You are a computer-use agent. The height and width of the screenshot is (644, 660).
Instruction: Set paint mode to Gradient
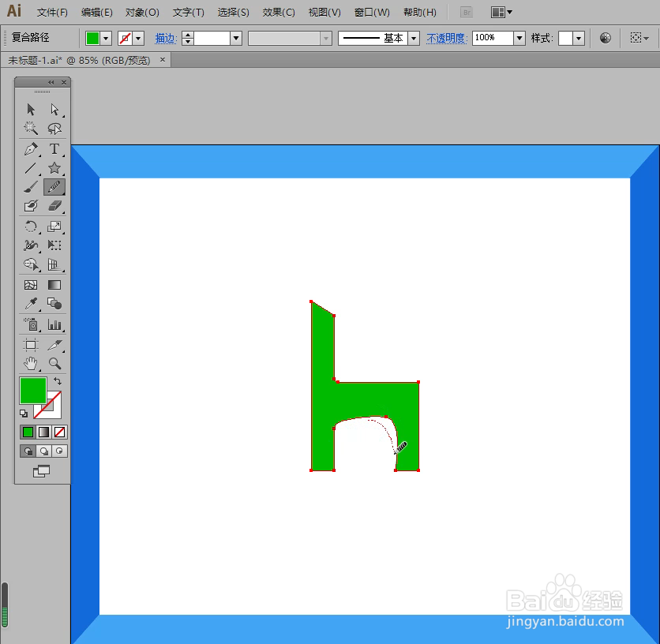43,432
